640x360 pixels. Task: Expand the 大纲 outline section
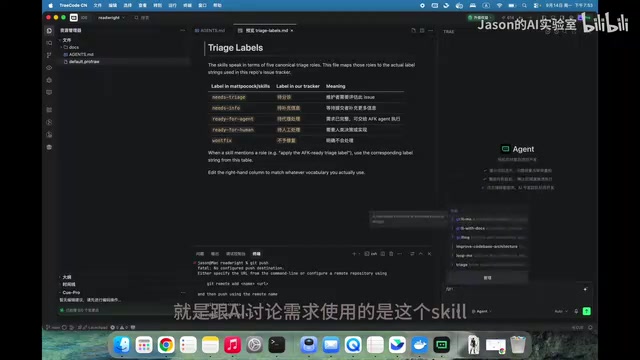pyautogui.click(x=66, y=277)
